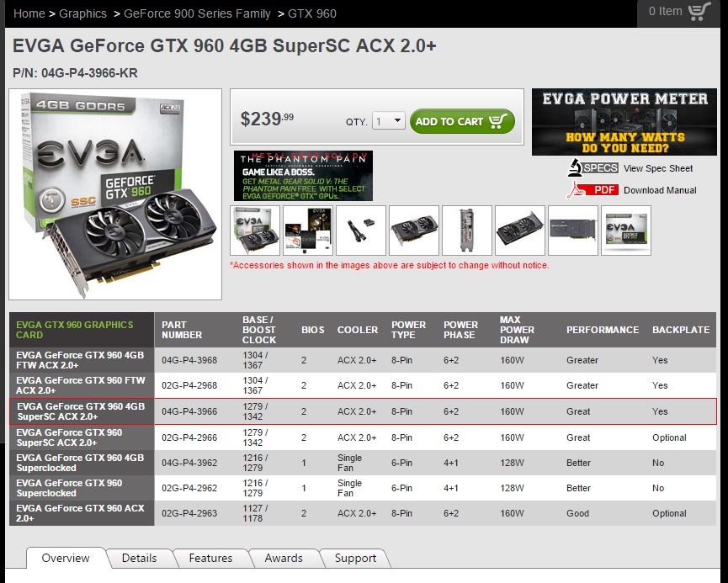The width and height of the screenshot is (728, 583).
Task: Open the EVGA Power Meter banner
Action: point(624,122)
